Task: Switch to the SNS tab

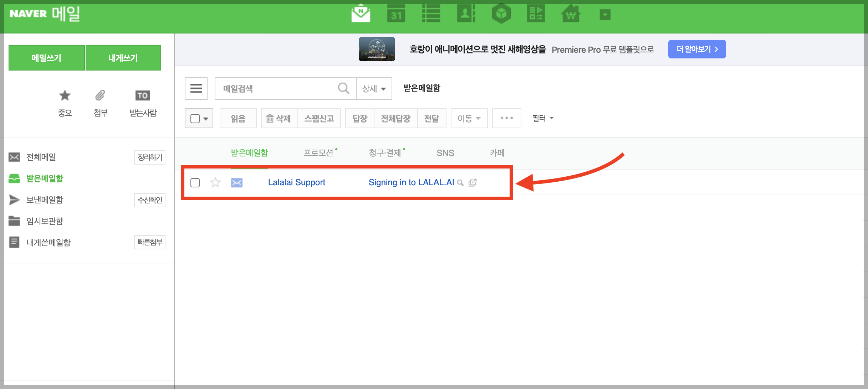Action: point(445,153)
